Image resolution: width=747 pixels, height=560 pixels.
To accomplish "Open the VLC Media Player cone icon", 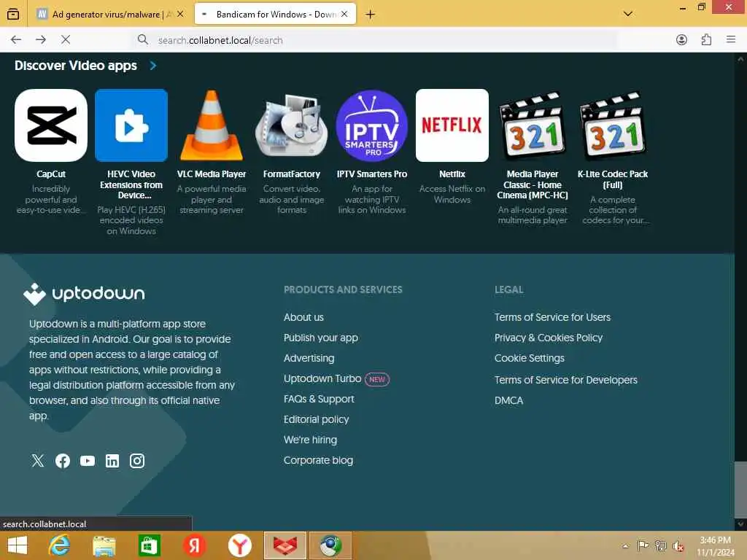I will click(212, 125).
